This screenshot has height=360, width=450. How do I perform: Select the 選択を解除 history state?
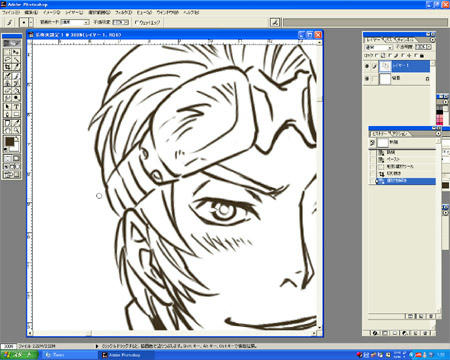pos(406,181)
